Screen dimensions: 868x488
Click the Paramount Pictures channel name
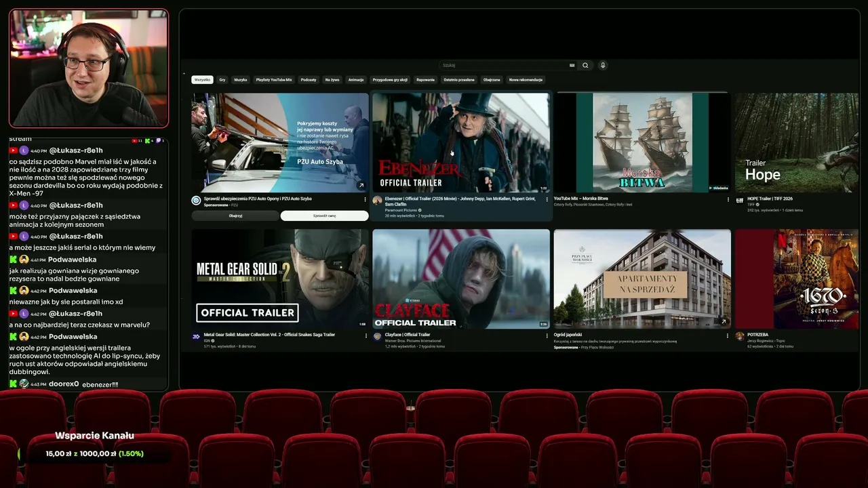point(401,210)
